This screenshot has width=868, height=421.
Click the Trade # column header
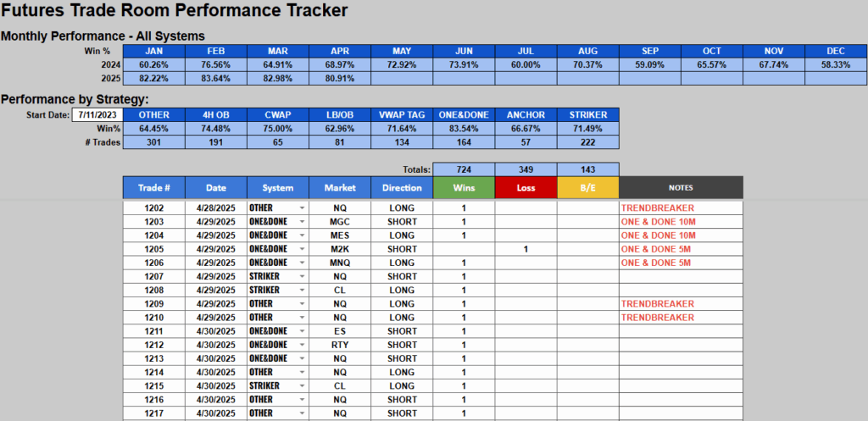point(153,187)
